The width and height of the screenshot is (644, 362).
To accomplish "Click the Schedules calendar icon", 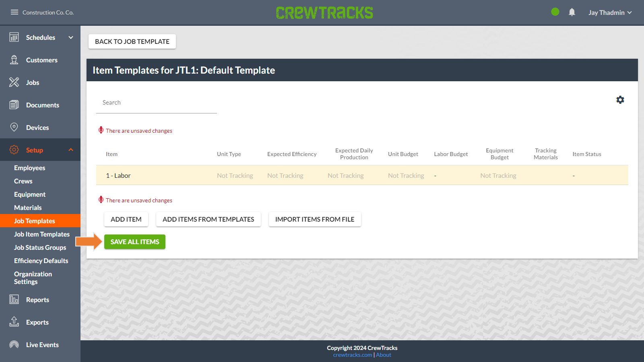I will click(14, 37).
